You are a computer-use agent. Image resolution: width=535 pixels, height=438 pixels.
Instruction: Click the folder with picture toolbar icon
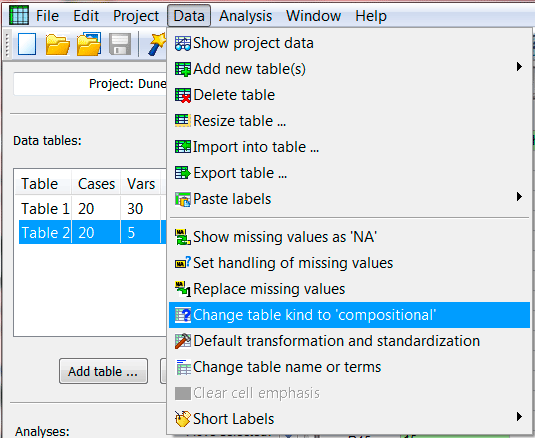[x=89, y=44]
